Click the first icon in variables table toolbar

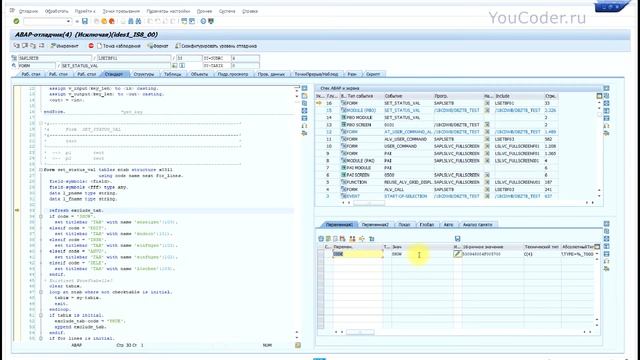pyautogui.click(x=321, y=238)
